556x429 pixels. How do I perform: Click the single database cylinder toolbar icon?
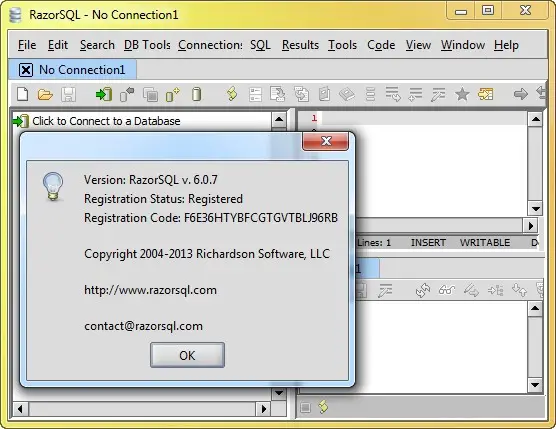pos(196,94)
